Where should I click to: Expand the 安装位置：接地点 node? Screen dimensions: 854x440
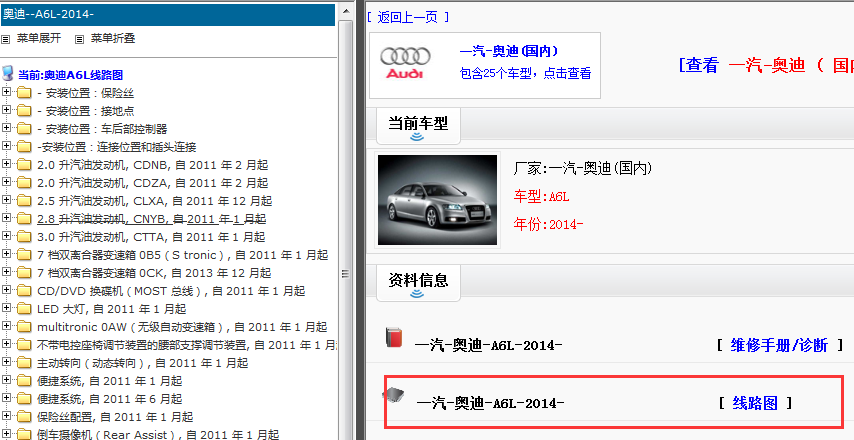tap(7, 111)
